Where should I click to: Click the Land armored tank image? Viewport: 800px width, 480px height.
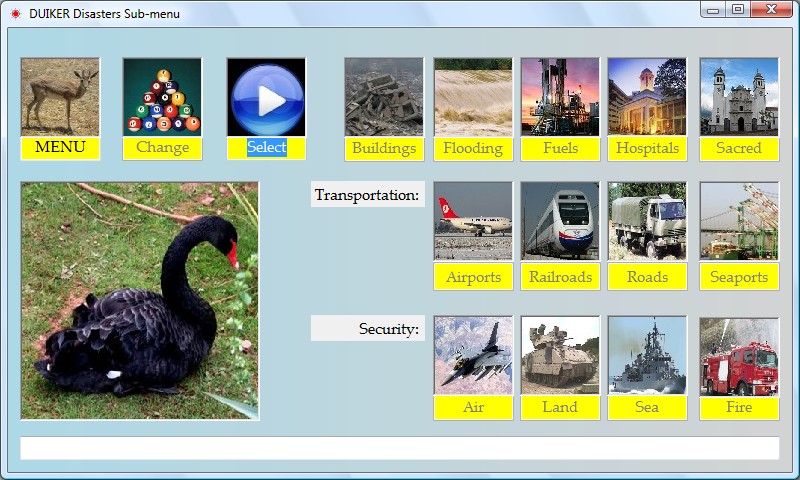click(560, 356)
